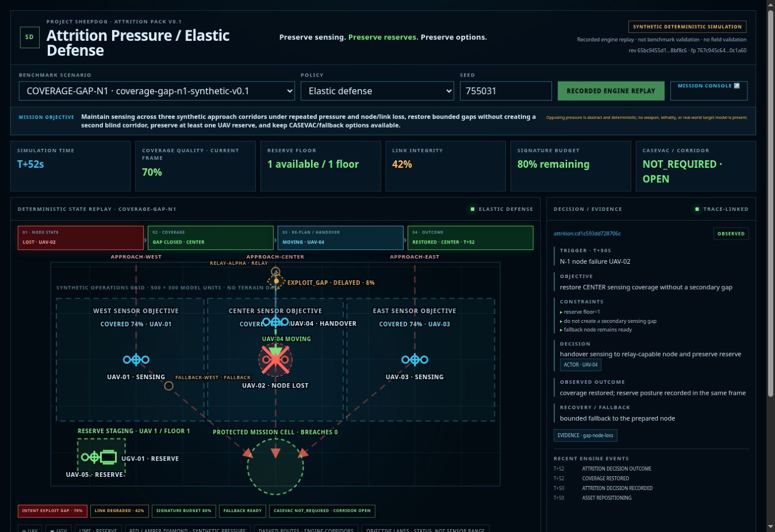This screenshot has width=775, height=532.
Task: Click the Asset Repositioning event row
Action: tap(651, 498)
